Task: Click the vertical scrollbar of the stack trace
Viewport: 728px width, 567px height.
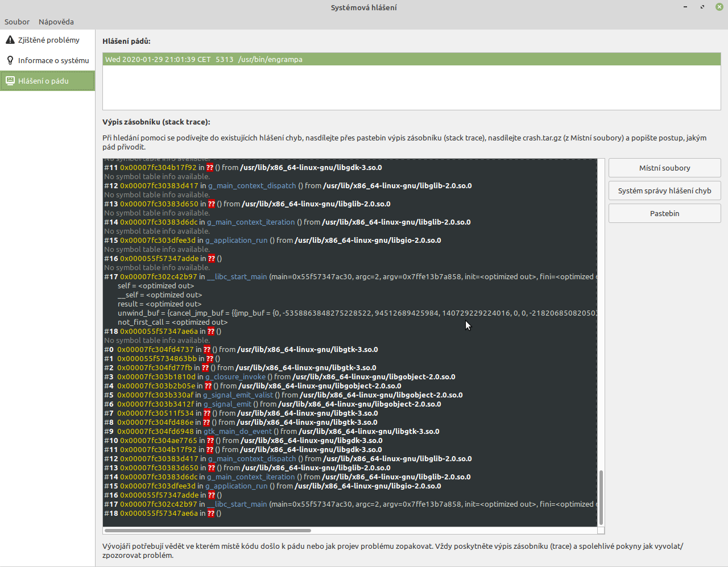Action: (601, 496)
